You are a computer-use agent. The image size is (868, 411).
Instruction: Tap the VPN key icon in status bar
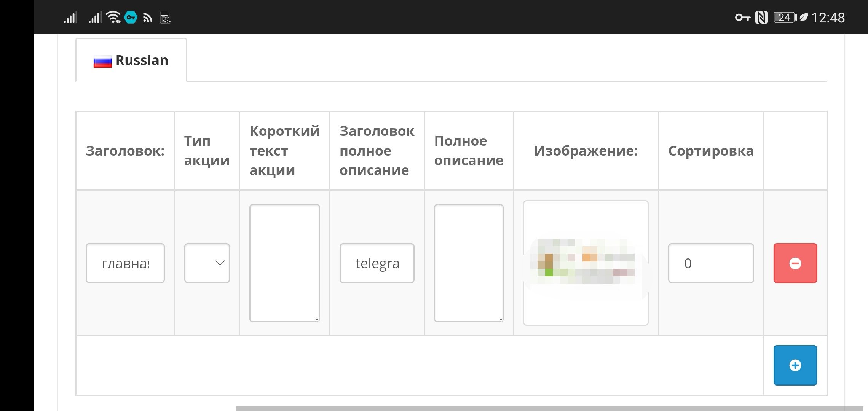click(742, 18)
